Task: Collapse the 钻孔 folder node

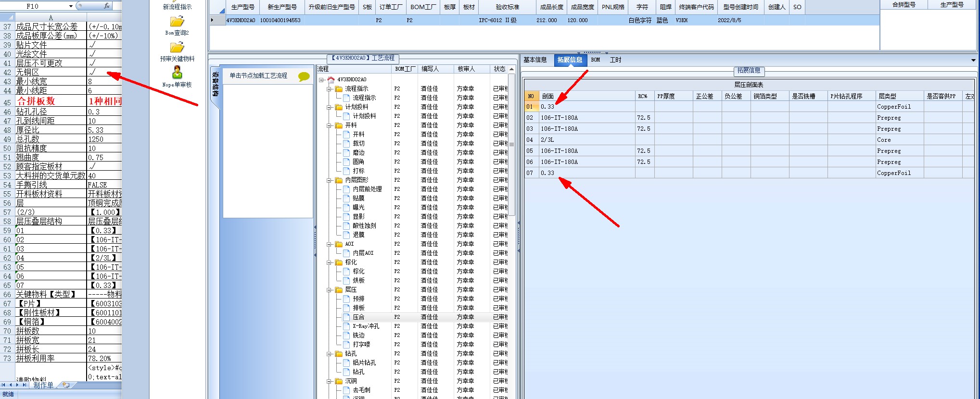Action: point(330,353)
